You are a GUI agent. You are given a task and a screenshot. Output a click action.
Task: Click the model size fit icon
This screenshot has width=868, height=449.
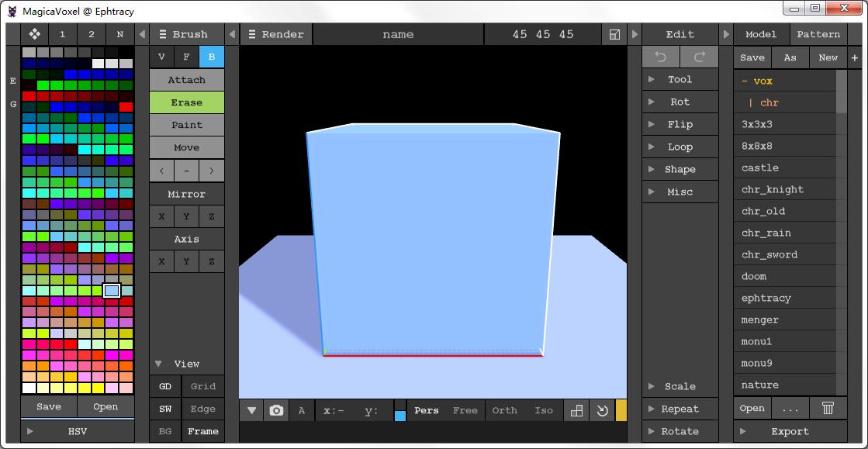(615, 34)
